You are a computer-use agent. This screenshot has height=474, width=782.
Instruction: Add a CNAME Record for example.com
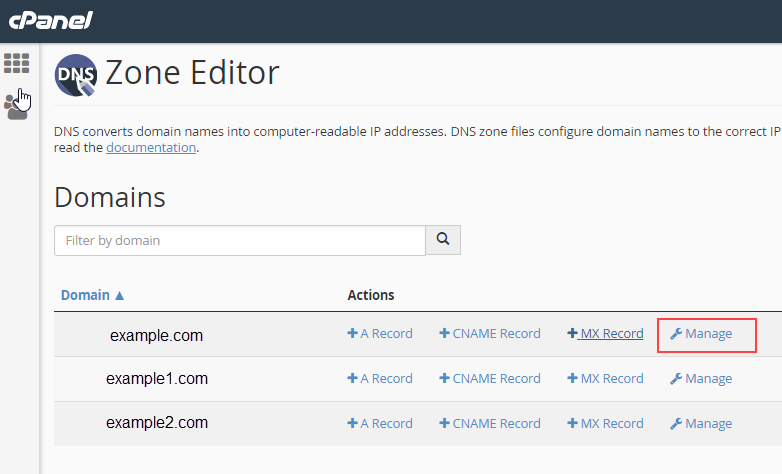point(490,334)
